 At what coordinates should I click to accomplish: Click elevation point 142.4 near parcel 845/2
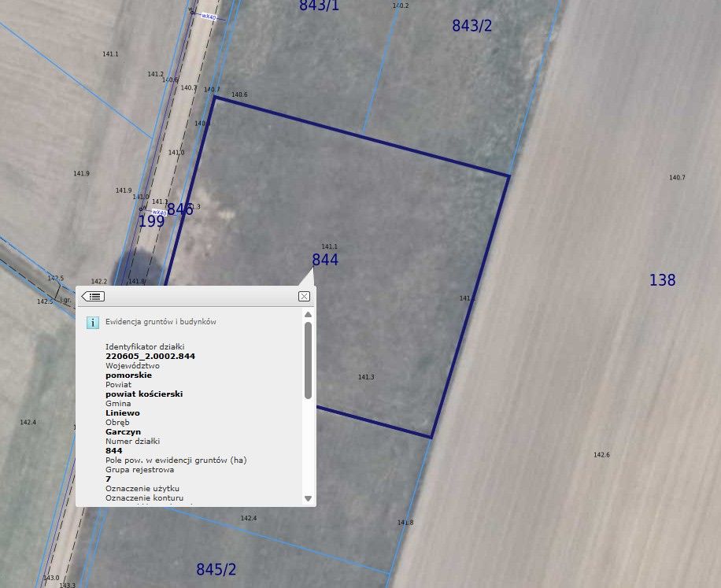tap(249, 518)
